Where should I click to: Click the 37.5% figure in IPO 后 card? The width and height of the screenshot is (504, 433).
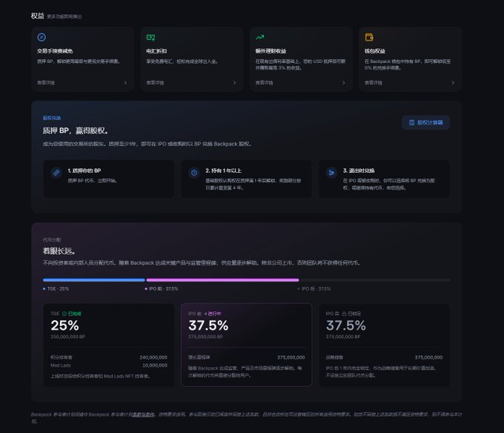pyautogui.click(x=346, y=325)
